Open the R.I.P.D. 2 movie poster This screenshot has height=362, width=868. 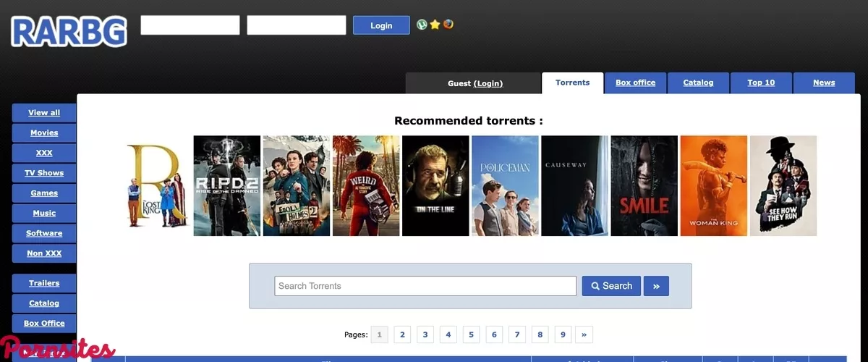[226, 186]
